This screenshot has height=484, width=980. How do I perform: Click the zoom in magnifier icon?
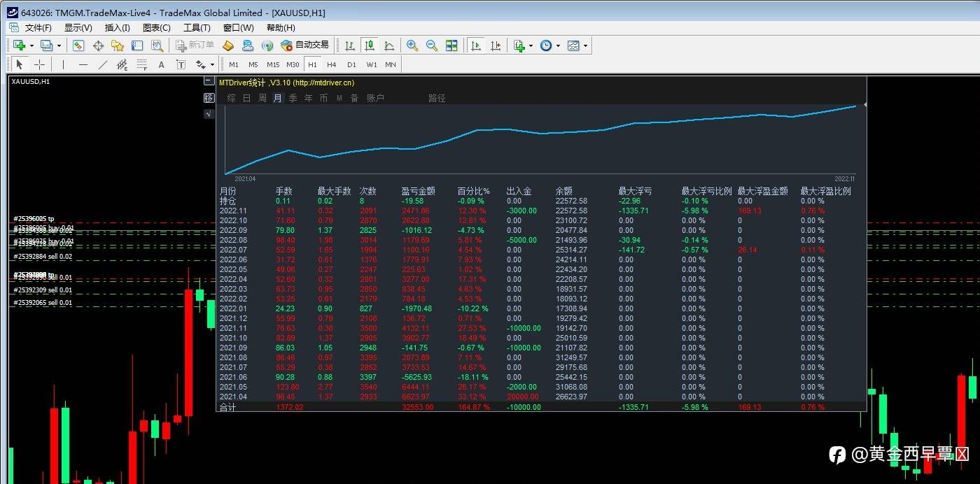click(412, 45)
